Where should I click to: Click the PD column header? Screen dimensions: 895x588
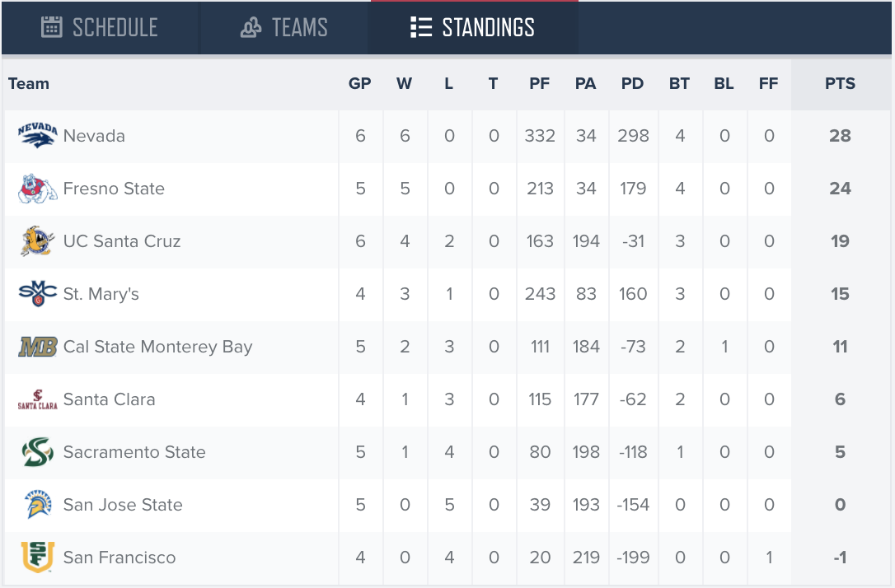coord(632,84)
